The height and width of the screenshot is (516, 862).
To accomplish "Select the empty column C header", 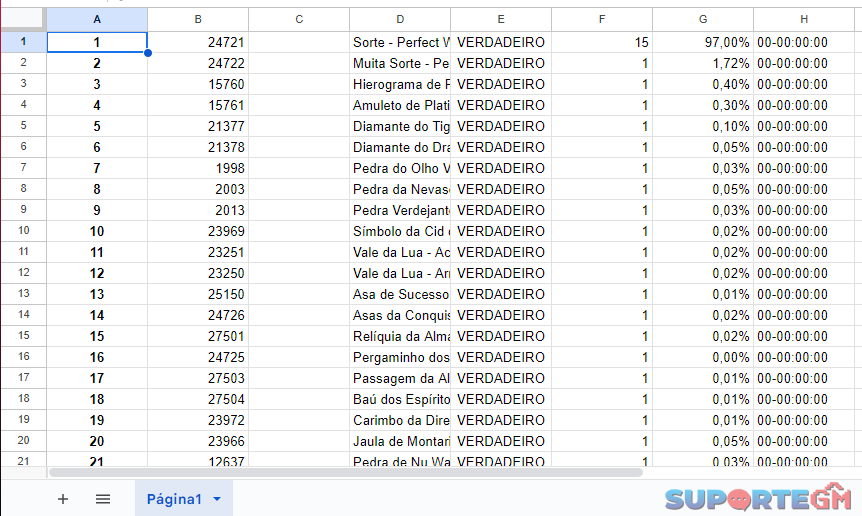I will (x=299, y=19).
